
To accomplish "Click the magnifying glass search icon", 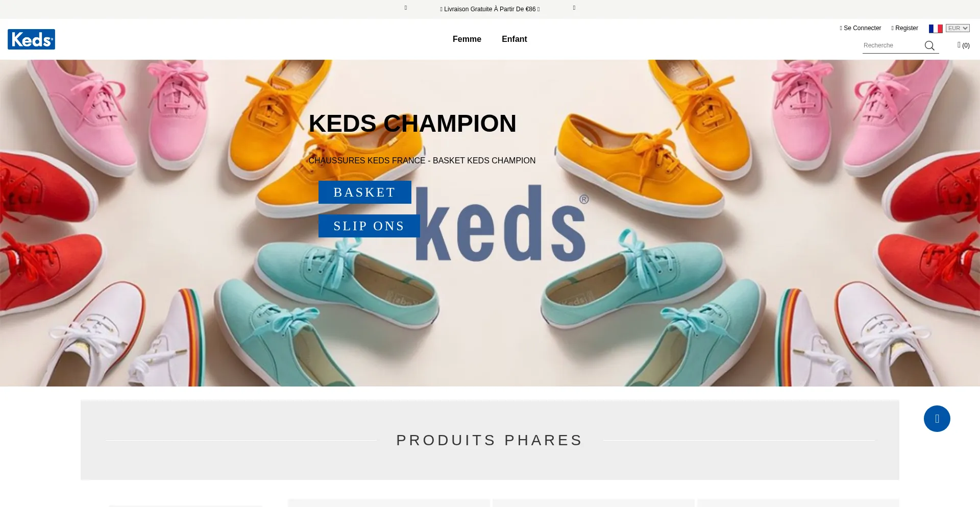I will pyautogui.click(x=929, y=46).
